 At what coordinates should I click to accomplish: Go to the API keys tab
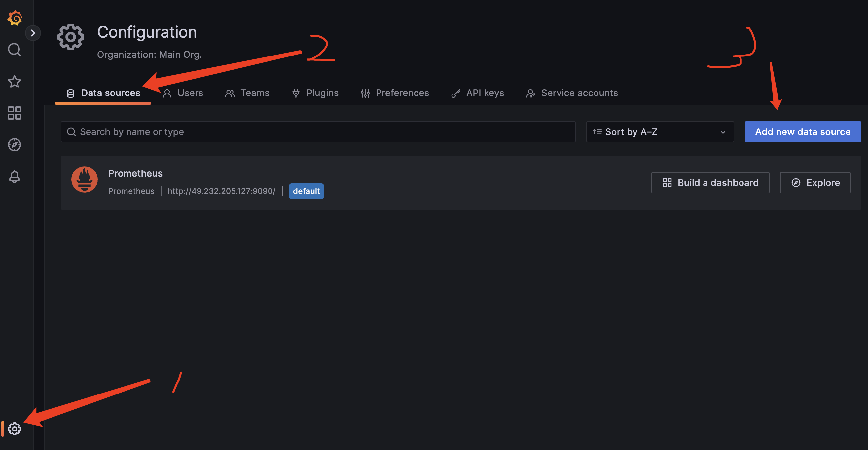pyautogui.click(x=478, y=93)
